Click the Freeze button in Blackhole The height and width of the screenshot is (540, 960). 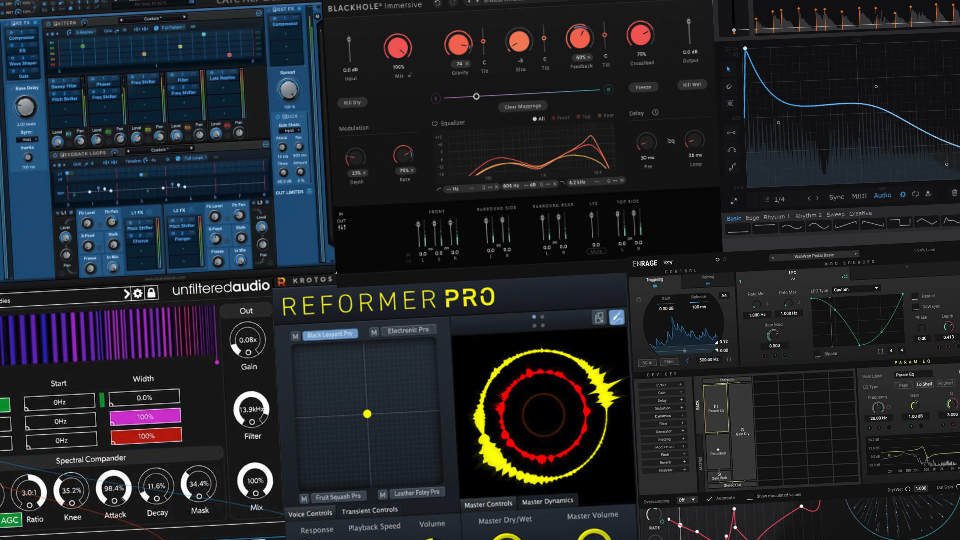(643, 87)
